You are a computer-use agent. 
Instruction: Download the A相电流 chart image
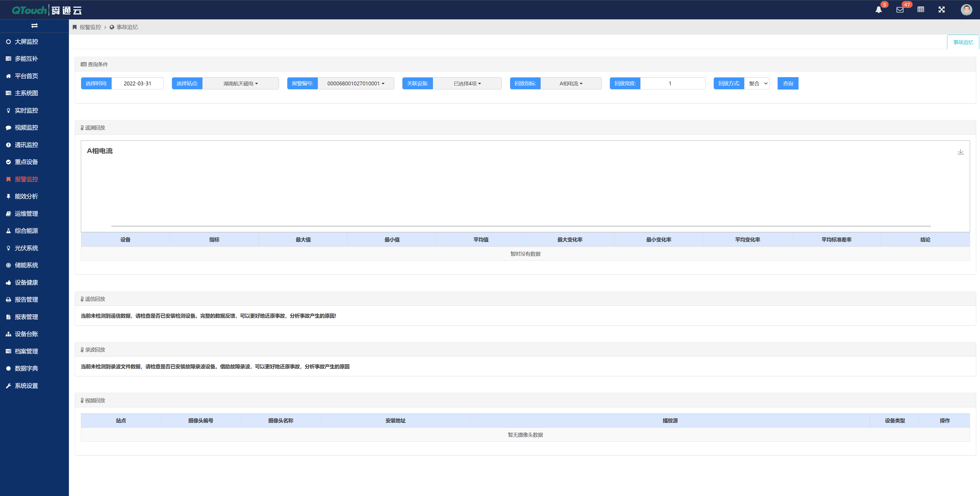961,152
